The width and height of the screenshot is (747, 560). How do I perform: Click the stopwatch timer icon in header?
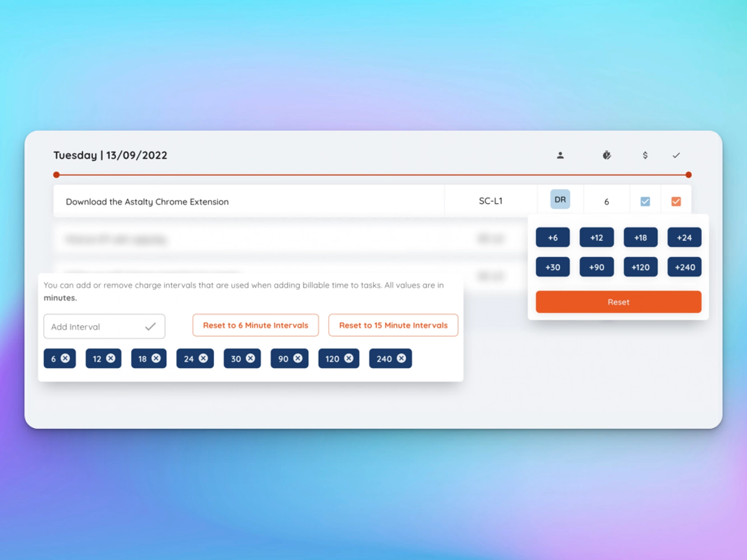[x=606, y=155]
